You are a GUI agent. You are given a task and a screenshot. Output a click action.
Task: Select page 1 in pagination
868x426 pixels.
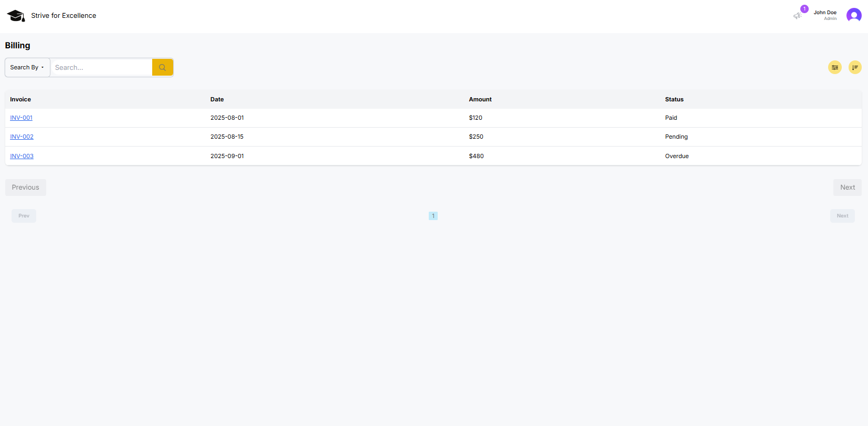click(x=433, y=216)
